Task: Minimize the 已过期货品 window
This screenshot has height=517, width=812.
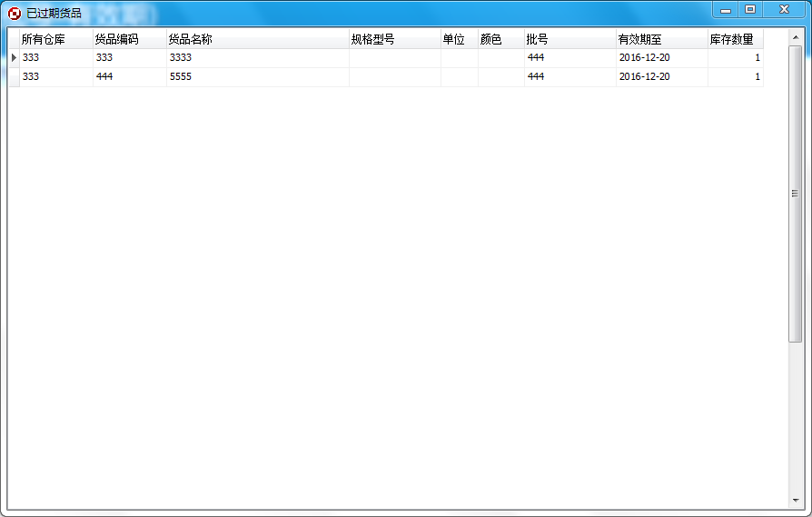Action: coord(726,10)
